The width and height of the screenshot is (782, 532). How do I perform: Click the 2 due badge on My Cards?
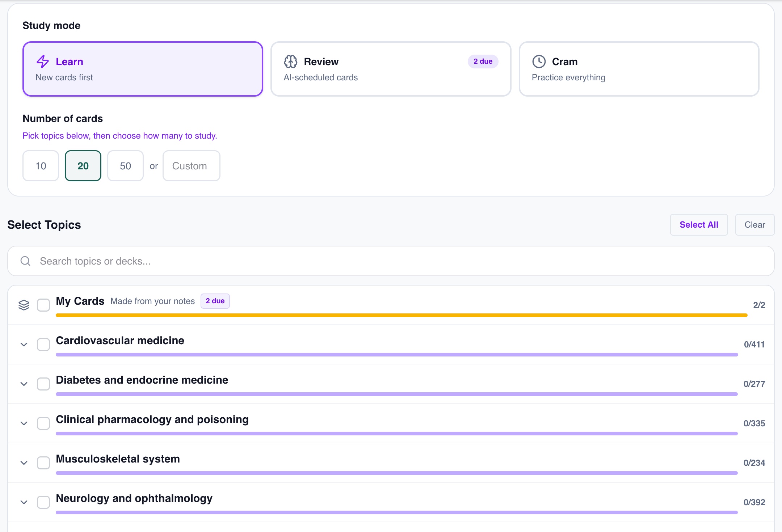tap(215, 301)
